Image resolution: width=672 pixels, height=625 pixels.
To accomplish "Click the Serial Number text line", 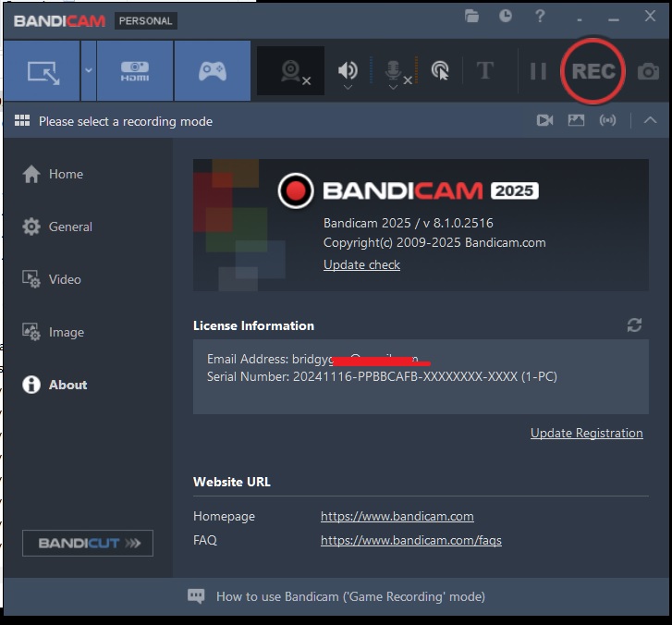I will click(x=382, y=377).
